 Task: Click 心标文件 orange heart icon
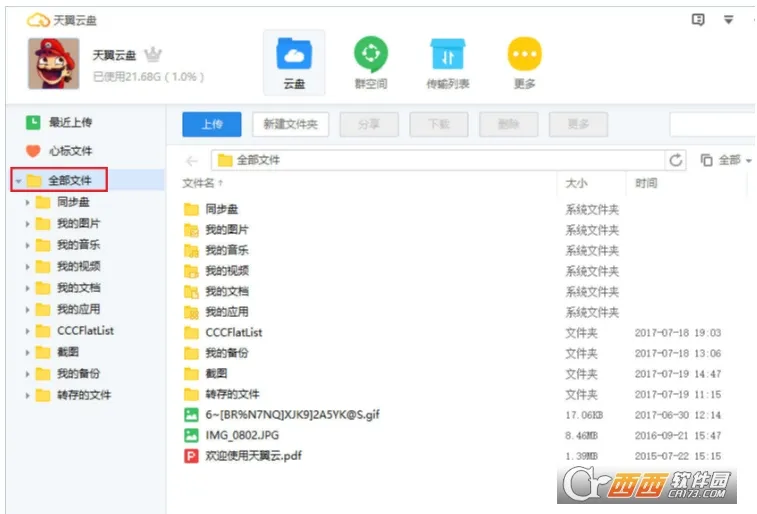(33, 151)
